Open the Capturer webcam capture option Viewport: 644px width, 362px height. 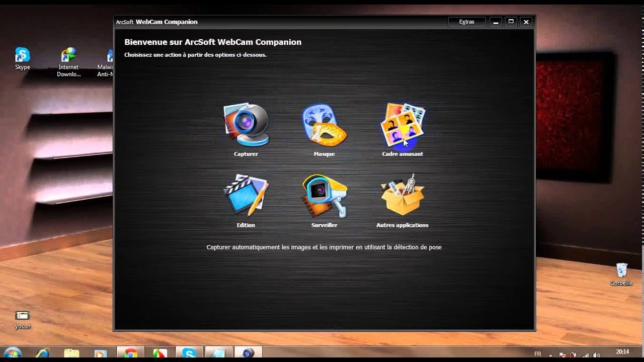[x=246, y=126]
